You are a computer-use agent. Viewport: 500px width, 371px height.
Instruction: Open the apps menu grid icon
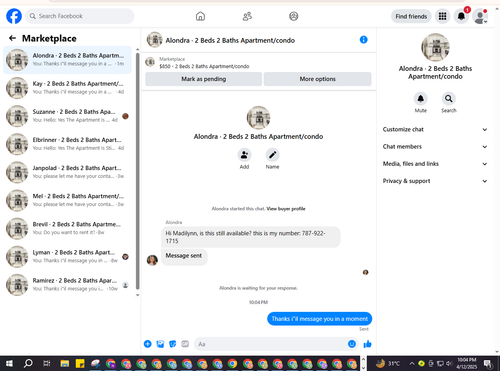[442, 16]
